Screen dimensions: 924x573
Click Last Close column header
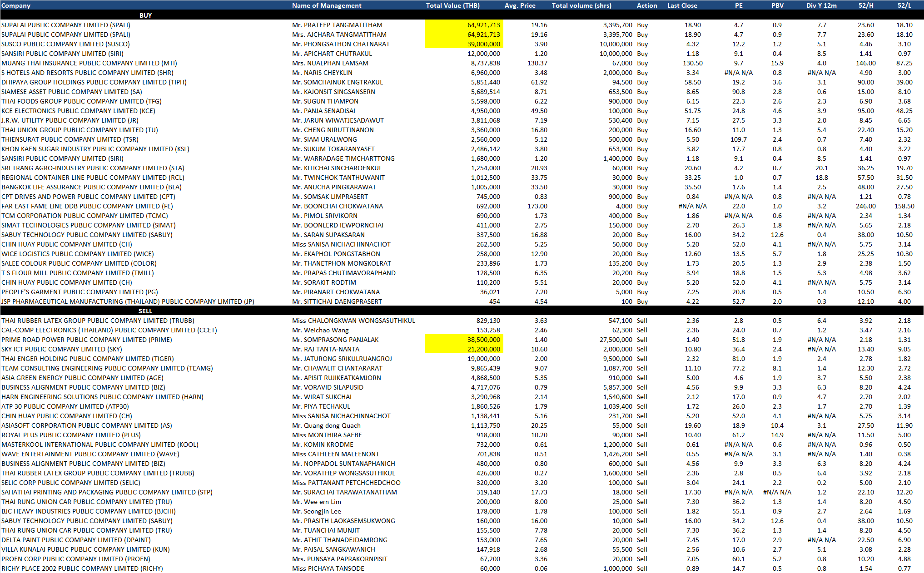682,5
